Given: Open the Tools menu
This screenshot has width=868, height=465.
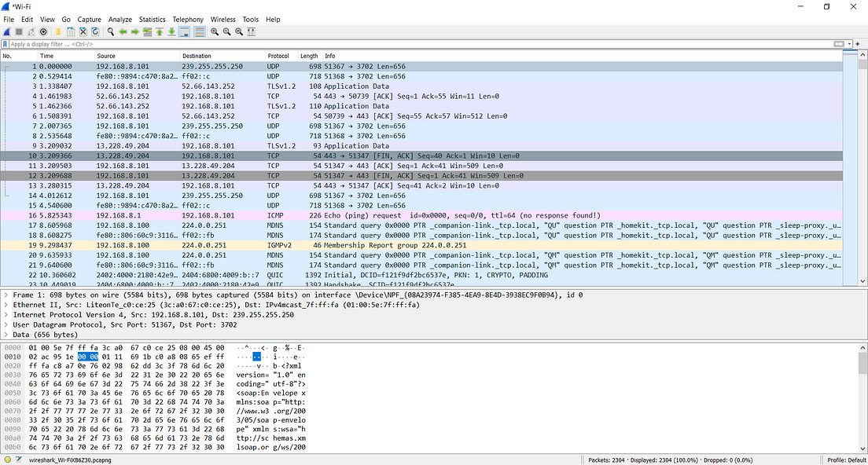Looking at the screenshot, I should tap(250, 20).
